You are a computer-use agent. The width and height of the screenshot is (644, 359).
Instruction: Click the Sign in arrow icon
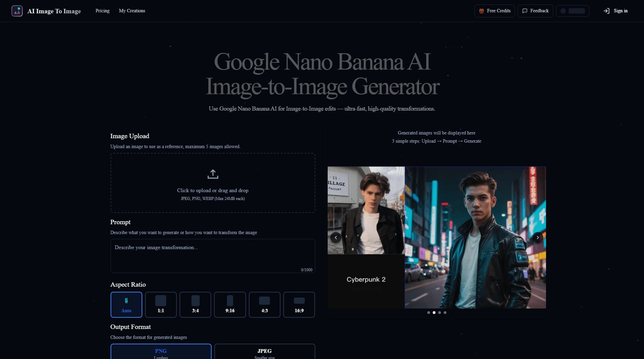pos(606,11)
